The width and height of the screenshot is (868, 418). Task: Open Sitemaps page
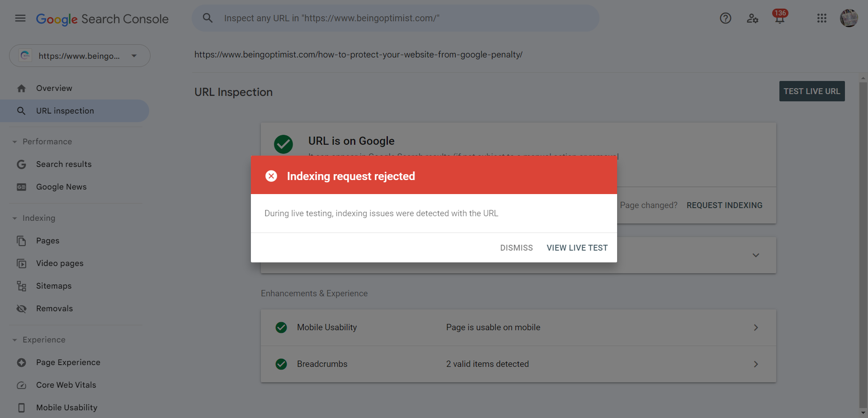(x=54, y=286)
